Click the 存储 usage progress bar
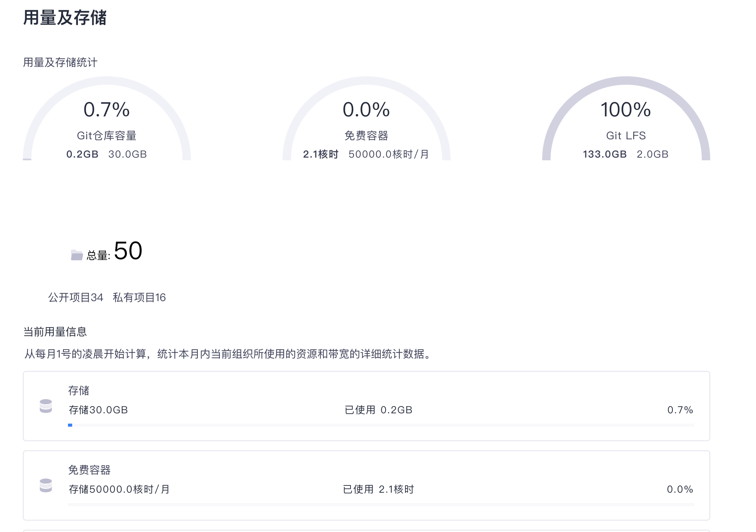 tap(381, 425)
